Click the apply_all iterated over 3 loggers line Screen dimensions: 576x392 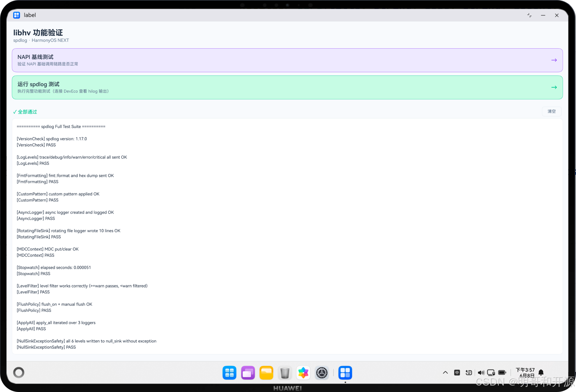56,323
